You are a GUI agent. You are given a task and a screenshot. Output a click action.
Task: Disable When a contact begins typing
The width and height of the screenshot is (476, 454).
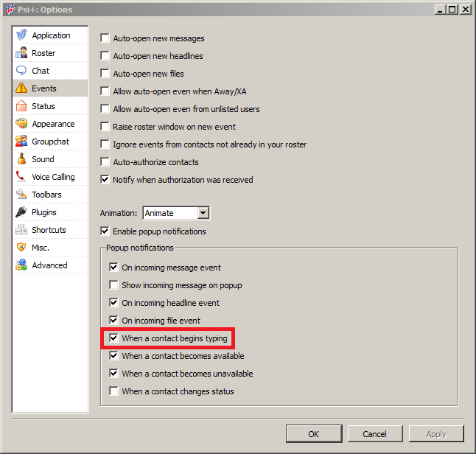(x=114, y=338)
